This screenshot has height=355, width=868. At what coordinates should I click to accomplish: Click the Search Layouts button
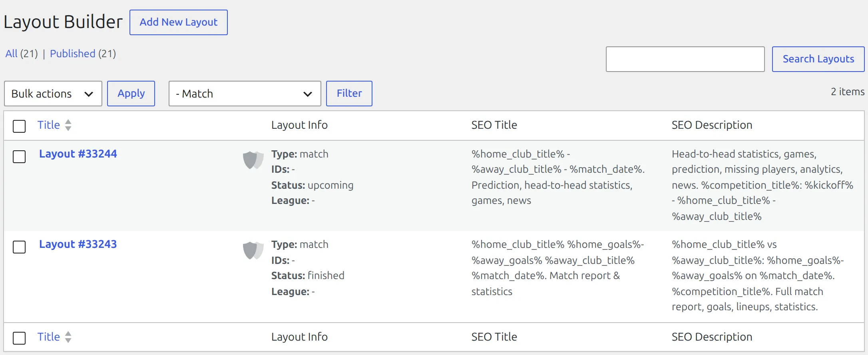[x=818, y=59]
